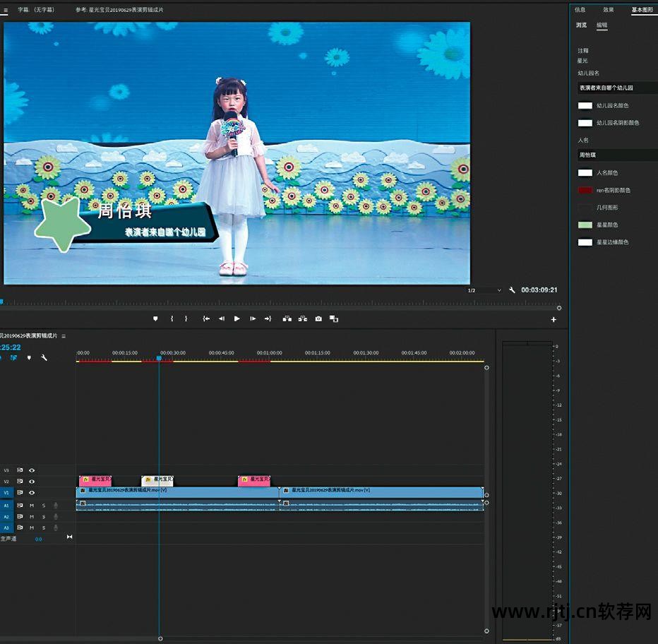Viewport: 658px width, 644px height.
Task: Click the Lift button icon
Action: coord(287,318)
